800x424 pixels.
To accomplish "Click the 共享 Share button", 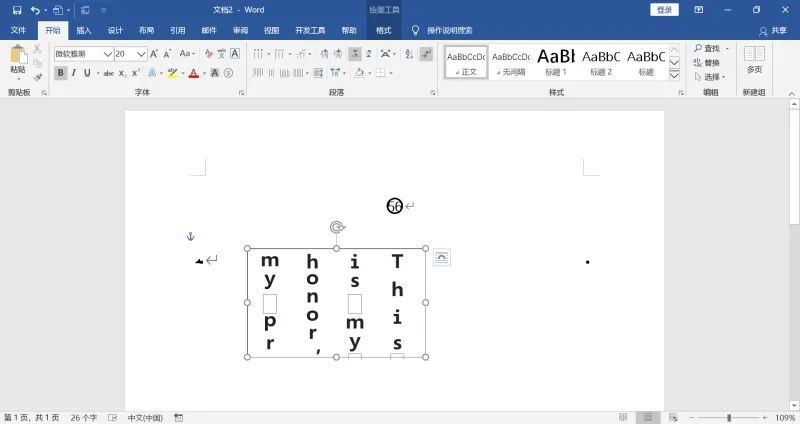I will click(x=773, y=31).
